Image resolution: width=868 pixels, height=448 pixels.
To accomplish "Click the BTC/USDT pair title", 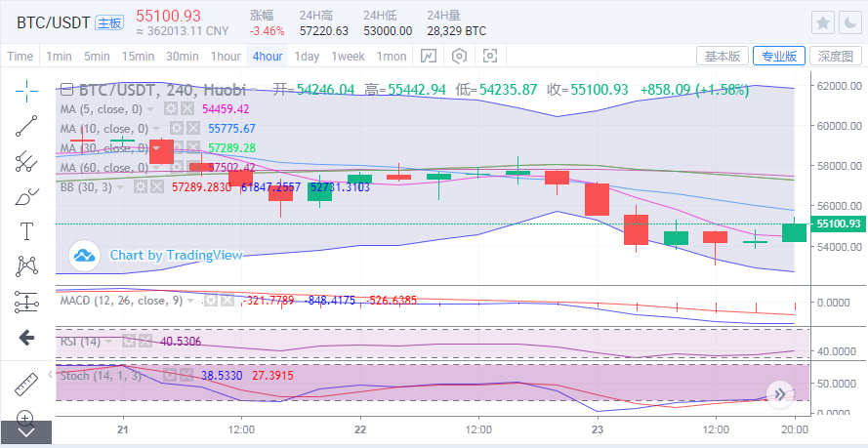I will click(53, 22).
